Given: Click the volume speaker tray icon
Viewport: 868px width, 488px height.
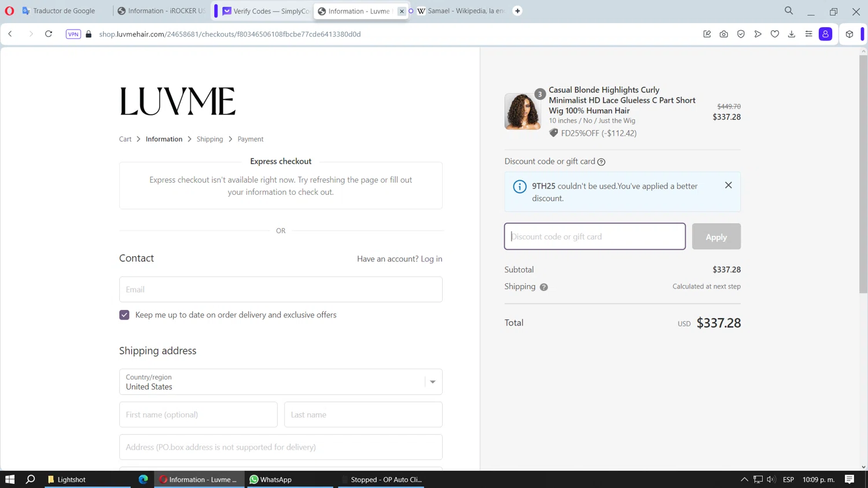Looking at the screenshot, I should tap(771, 479).
